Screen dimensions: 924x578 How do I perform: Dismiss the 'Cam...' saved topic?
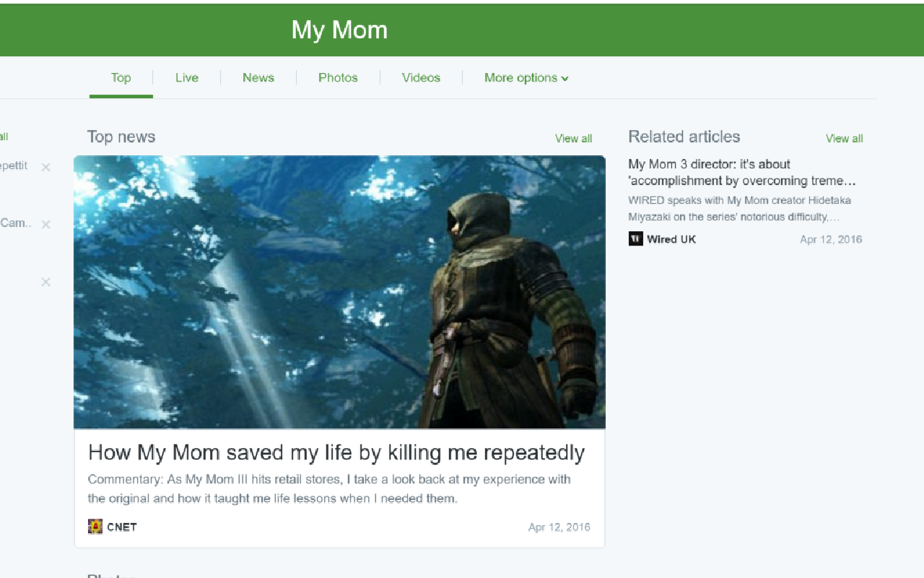point(45,224)
